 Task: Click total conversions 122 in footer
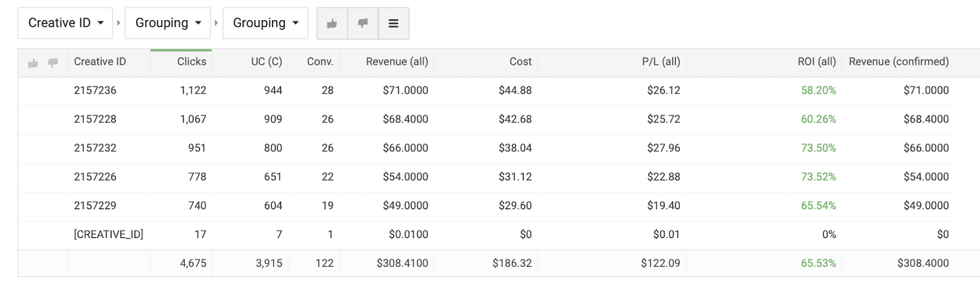click(325, 263)
